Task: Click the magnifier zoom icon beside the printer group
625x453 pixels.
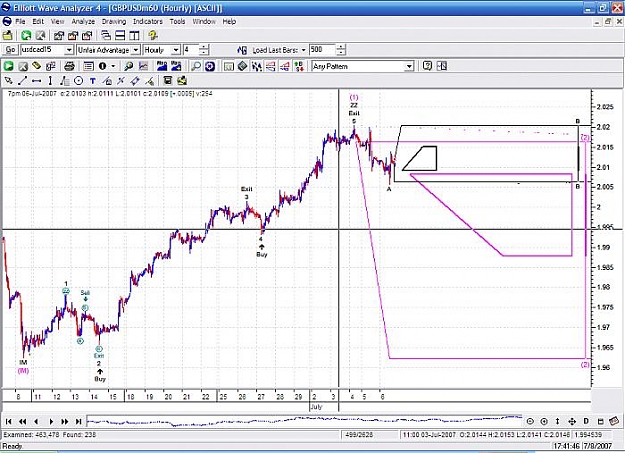Action: tap(128, 66)
